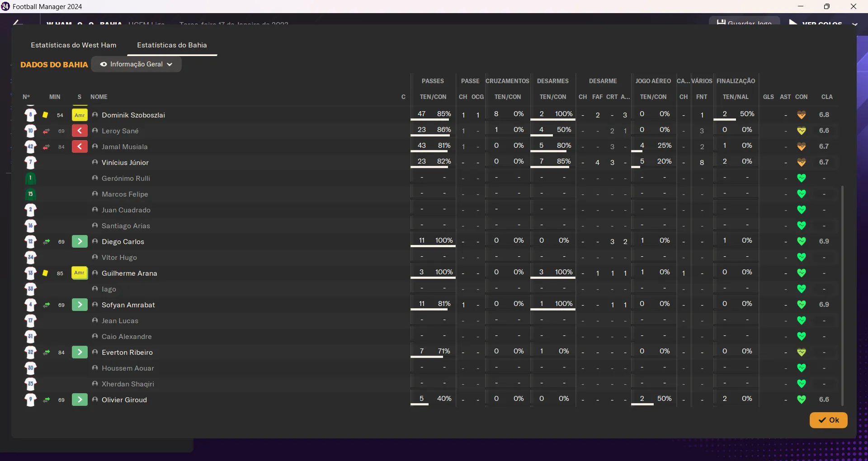Sort by MIN column header
This screenshot has width=868, height=461.
(x=55, y=97)
